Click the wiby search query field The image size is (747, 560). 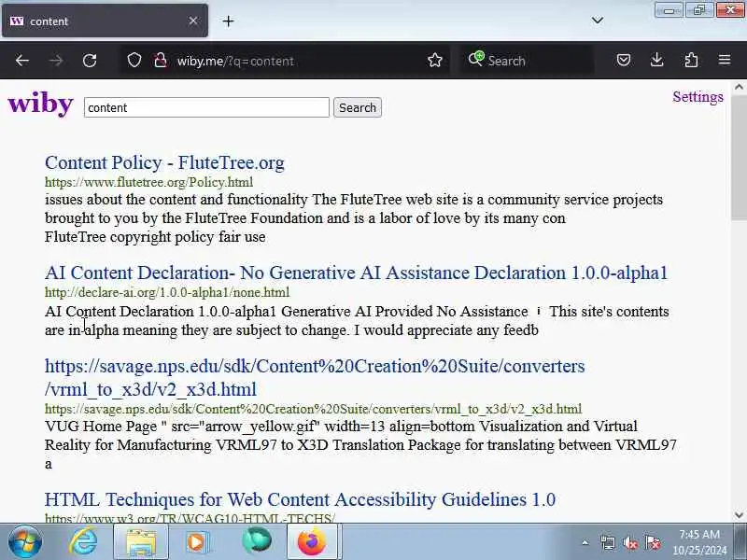click(206, 107)
